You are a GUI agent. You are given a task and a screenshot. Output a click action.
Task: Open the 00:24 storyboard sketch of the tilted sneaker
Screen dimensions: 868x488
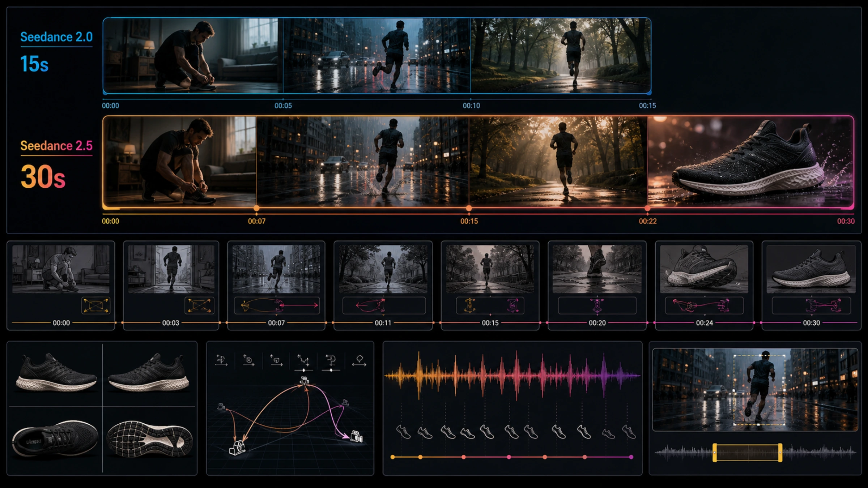(704, 269)
